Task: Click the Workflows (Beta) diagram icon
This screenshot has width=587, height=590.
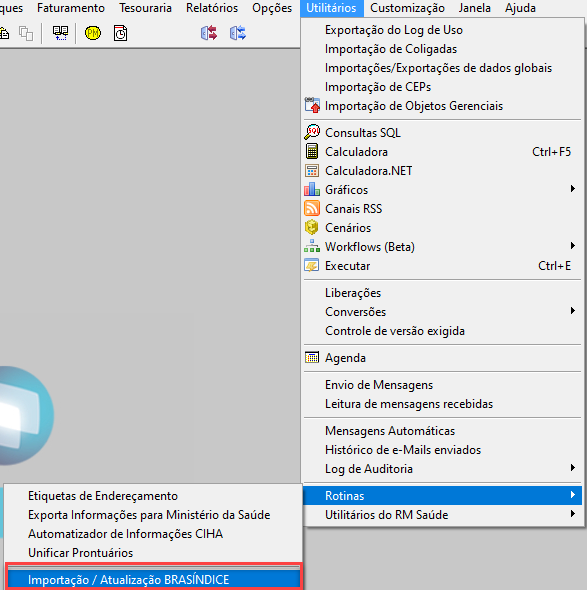Action: (312, 246)
